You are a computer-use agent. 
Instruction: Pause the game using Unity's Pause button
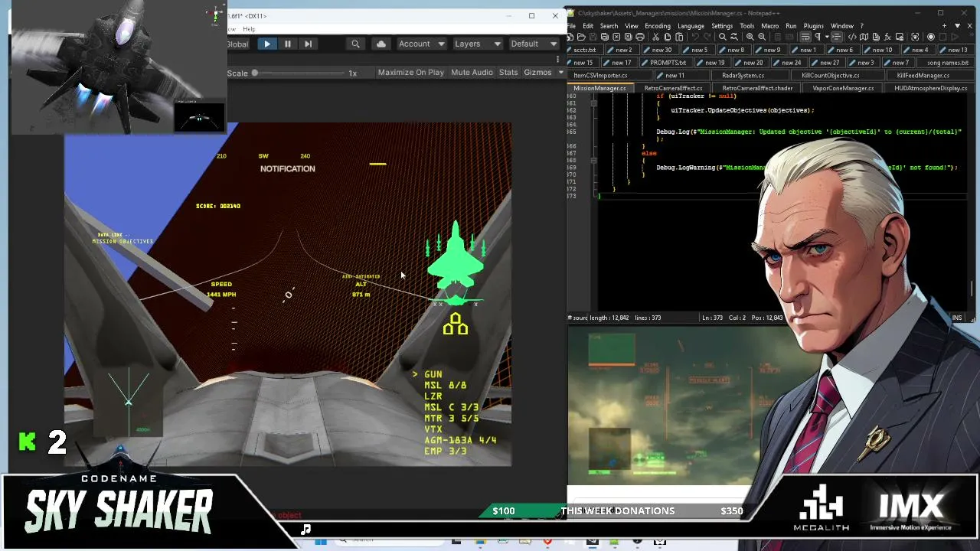click(287, 44)
